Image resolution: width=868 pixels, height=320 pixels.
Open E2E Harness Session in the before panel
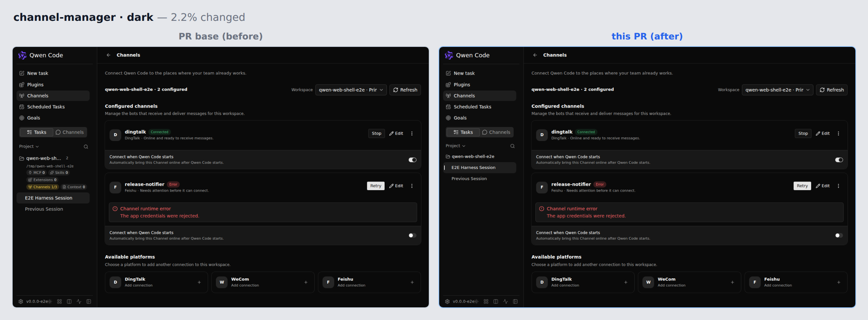tap(53, 198)
